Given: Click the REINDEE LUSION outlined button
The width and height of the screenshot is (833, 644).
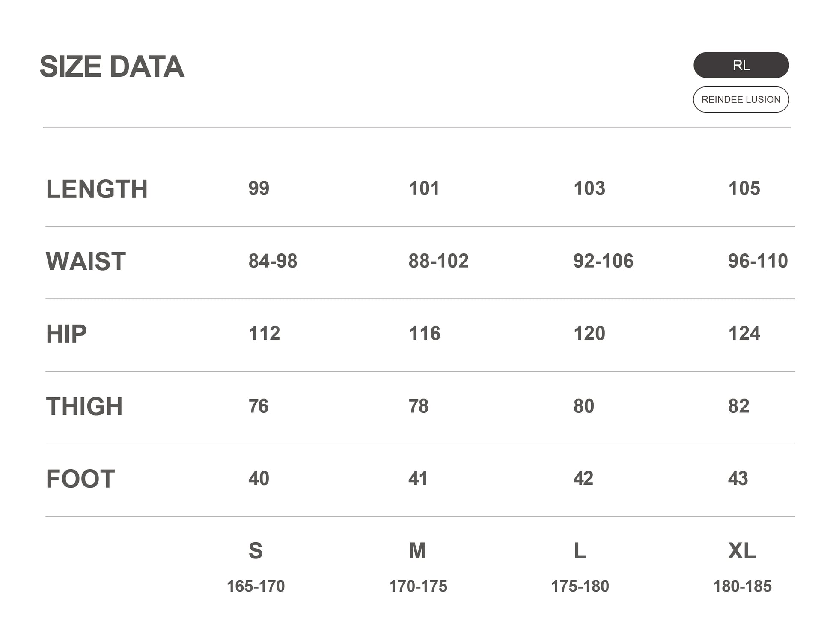Looking at the screenshot, I should [741, 99].
